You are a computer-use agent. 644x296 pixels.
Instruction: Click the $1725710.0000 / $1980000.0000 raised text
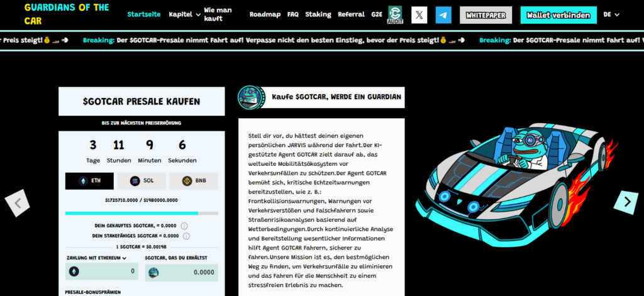point(142,200)
